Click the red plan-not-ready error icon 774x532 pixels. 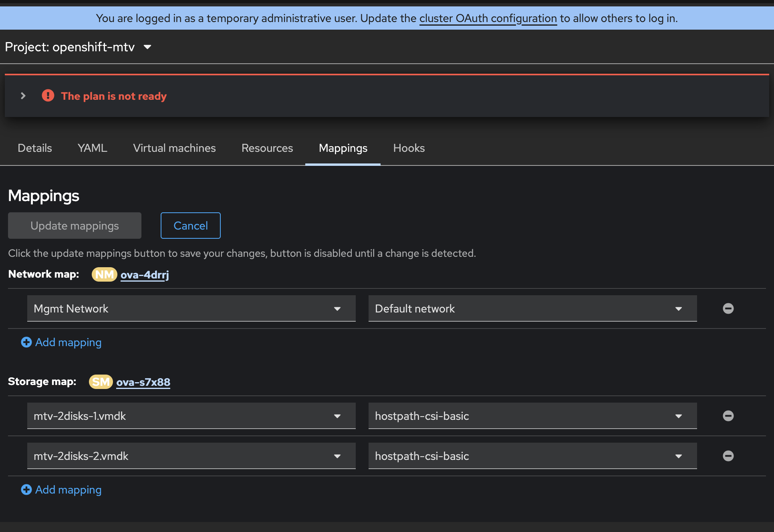coord(48,96)
